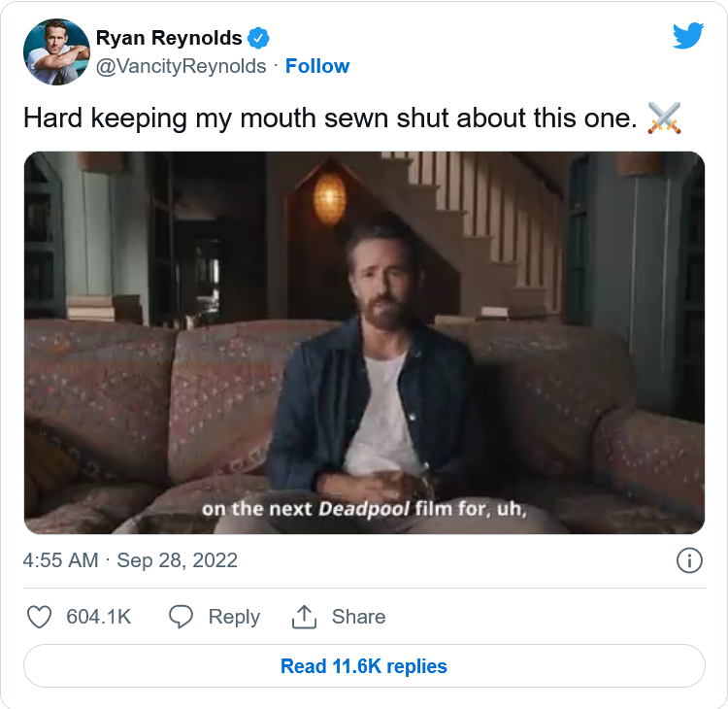Click the Reply label
The height and width of the screenshot is (709, 728).
234,617
